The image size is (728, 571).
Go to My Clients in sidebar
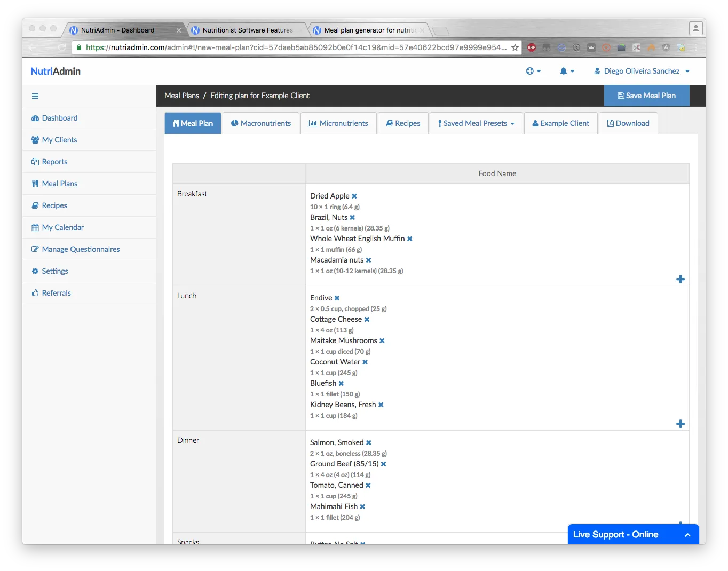tap(59, 140)
